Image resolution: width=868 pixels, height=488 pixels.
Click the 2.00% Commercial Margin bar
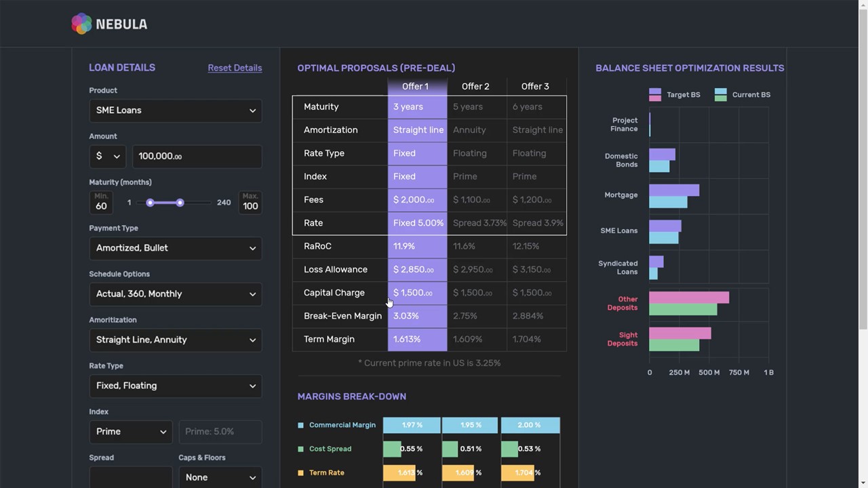coord(530,425)
